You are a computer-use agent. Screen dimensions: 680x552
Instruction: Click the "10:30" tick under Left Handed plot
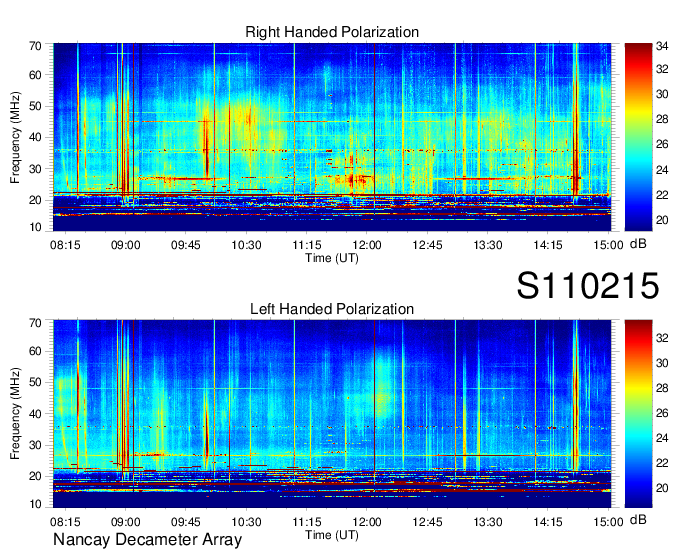(x=246, y=522)
